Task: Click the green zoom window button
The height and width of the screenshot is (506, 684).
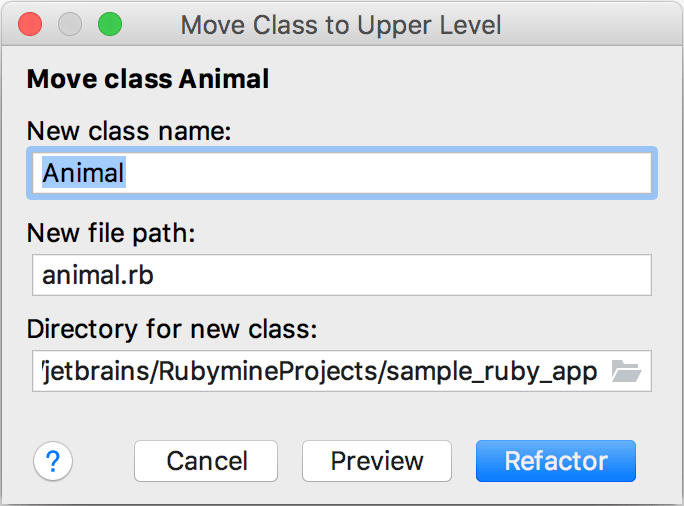Action: (x=109, y=24)
